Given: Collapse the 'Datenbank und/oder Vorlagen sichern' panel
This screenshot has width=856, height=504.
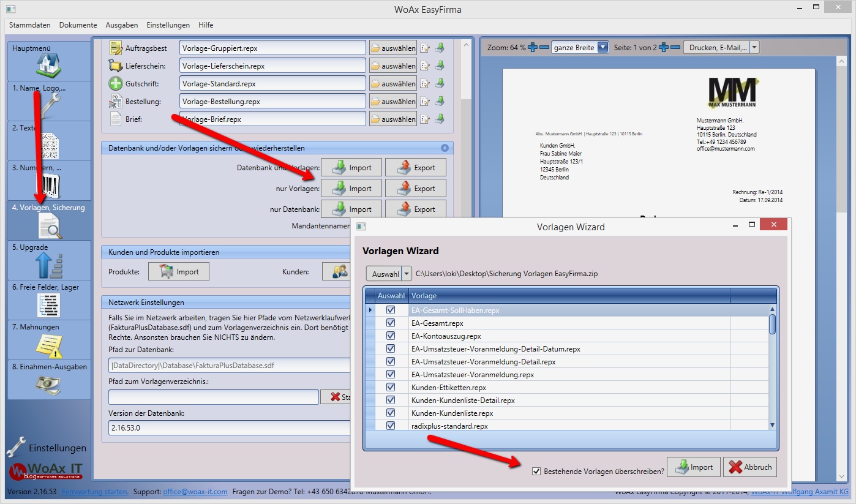Looking at the screenshot, I should tap(445, 148).
